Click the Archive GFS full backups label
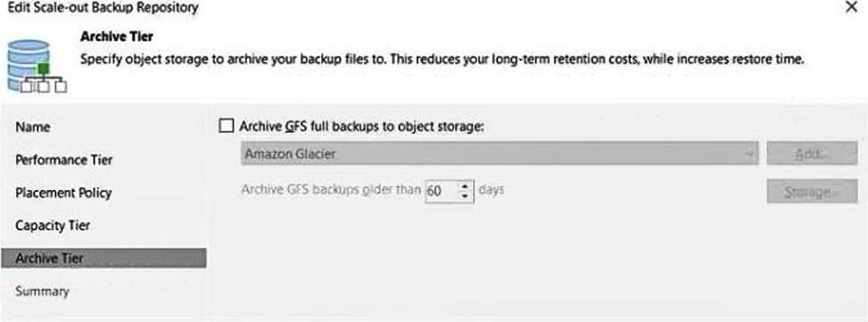Viewport: 868px width, 322px height. [361, 126]
